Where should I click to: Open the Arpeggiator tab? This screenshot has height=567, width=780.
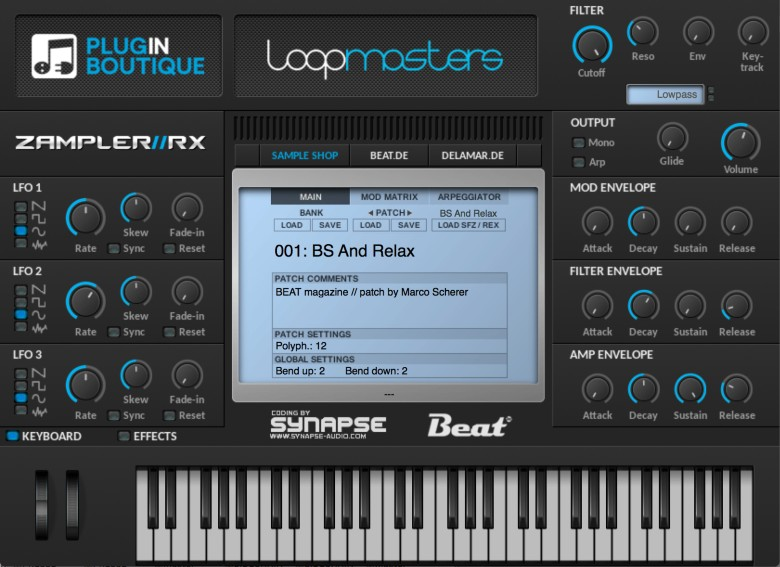point(469,197)
